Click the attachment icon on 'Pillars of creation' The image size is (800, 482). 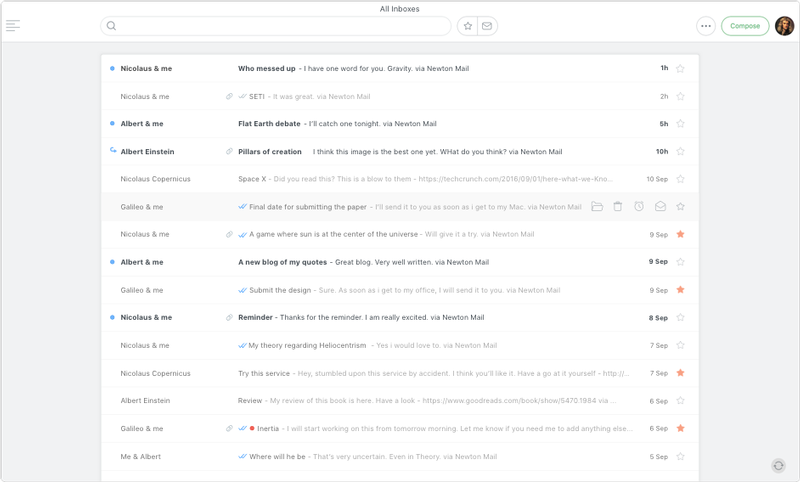click(x=229, y=152)
